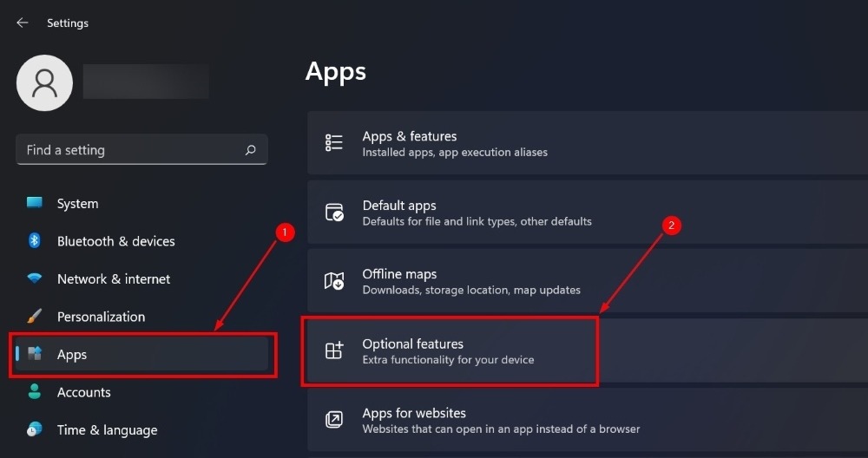Viewport: 868px width, 458px height.
Task: Open Accounts settings
Action: click(x=83, y=392)
